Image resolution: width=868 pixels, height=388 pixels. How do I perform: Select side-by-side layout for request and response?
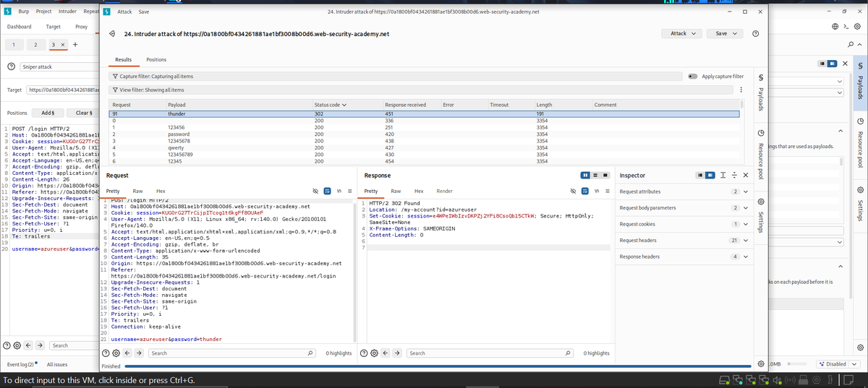pyautogui.click(x=586, y=176)
